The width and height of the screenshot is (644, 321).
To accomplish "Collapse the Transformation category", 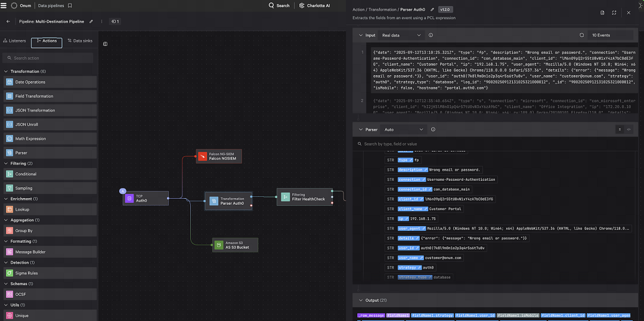I will click(x=6, y=72).
